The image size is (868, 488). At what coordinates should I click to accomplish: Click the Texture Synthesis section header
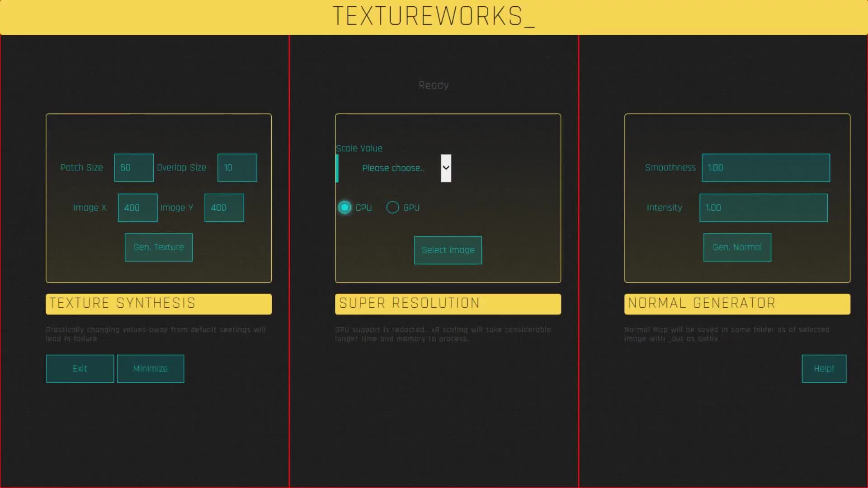159,304
